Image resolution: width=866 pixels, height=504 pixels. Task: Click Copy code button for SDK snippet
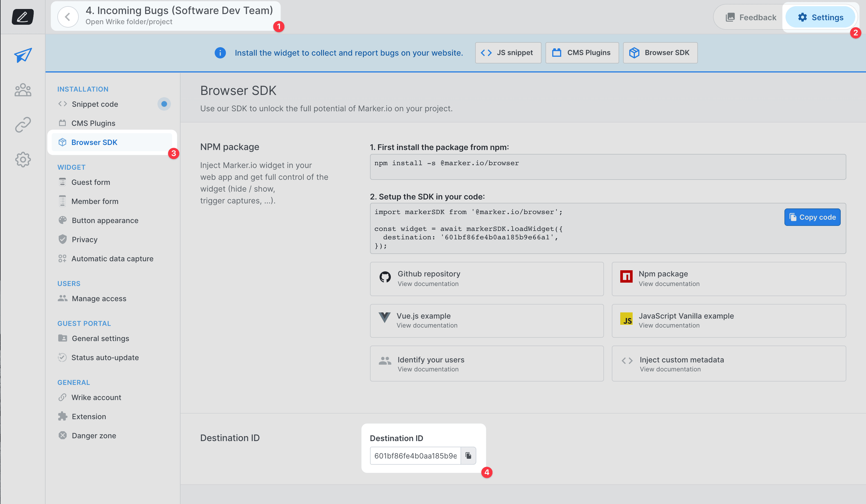point(813,217)
